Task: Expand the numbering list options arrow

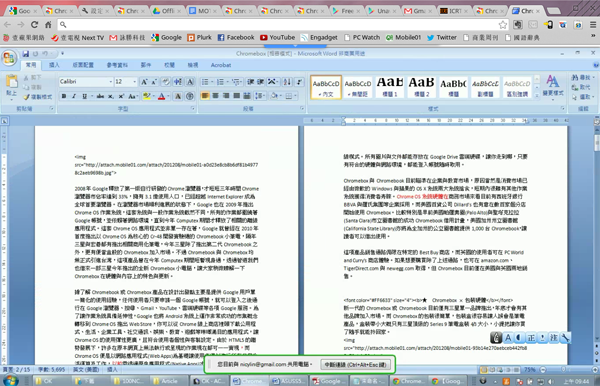Action: point(227,81)
